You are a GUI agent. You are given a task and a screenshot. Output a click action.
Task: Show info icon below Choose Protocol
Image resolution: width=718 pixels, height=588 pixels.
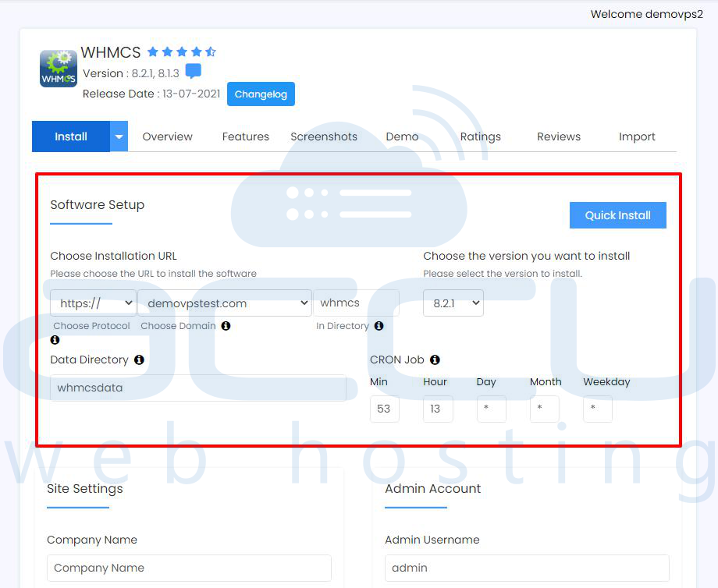click(55, 340)
